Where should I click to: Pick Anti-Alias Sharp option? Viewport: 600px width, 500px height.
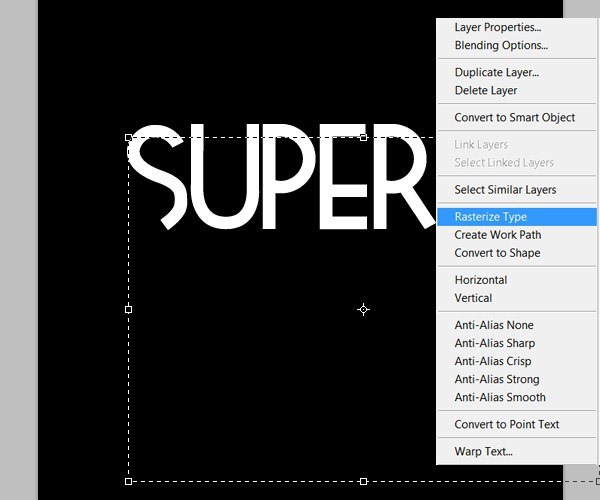pyautogui.click(x=496, y=343)
